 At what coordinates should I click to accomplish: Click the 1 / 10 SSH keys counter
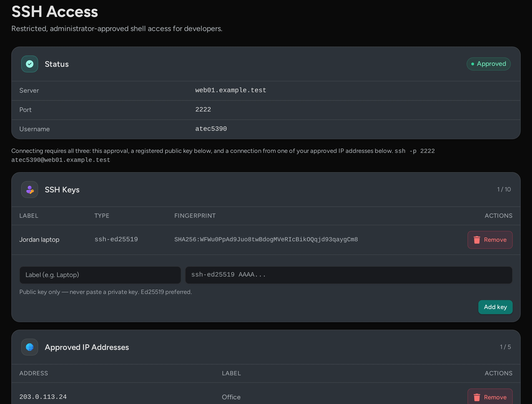[504, 190]
